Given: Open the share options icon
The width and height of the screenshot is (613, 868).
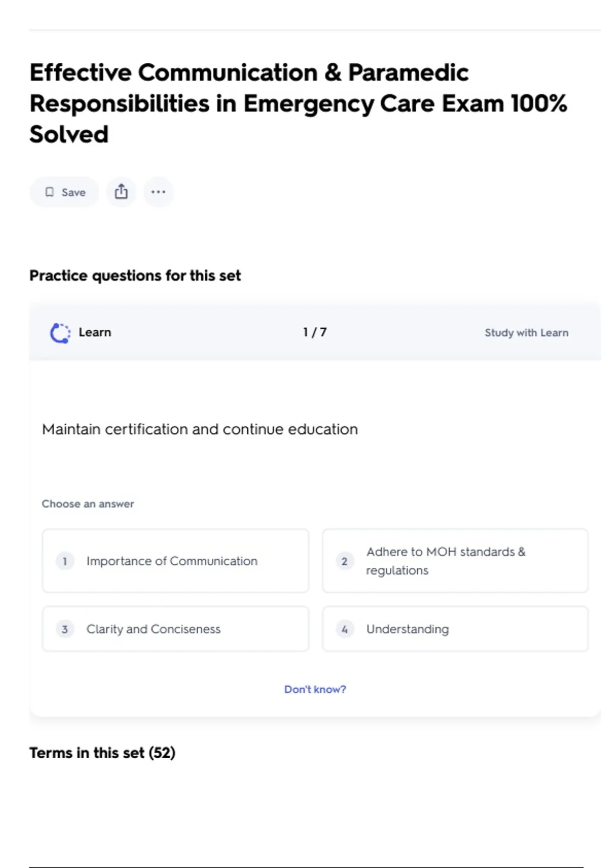Looking at the screenshot, I should tap(121, 192).
